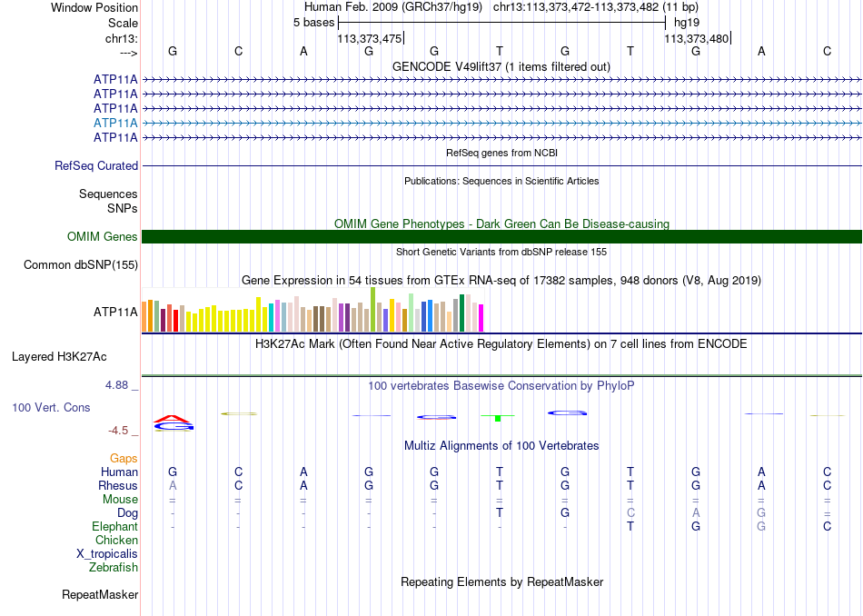
Task: Click the Gaps label in Multiz alignment
Action: pyautogui.click(x=124, y=458)
